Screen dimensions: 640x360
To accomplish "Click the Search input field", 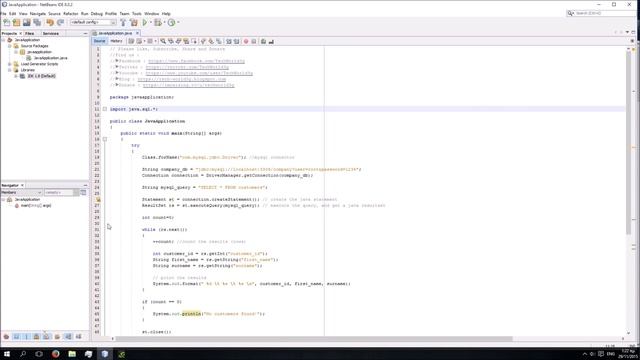I will (x=605, y=13).
